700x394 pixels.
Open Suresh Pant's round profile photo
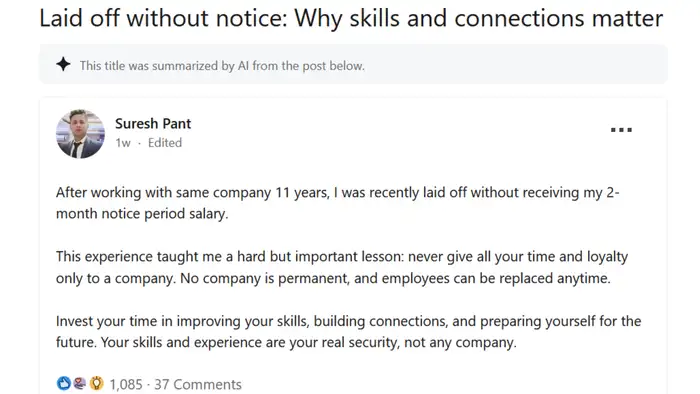80,133
